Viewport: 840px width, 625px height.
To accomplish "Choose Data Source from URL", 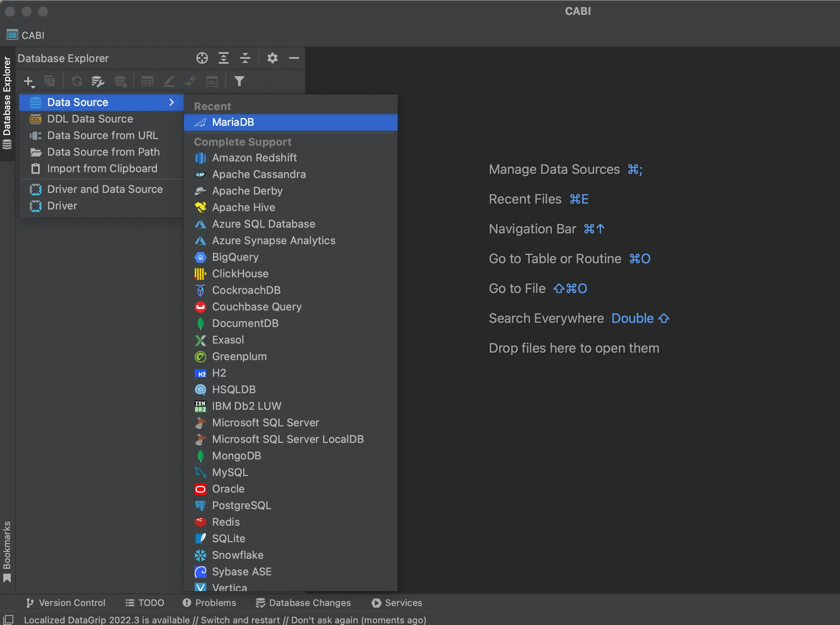I will 102,135.
